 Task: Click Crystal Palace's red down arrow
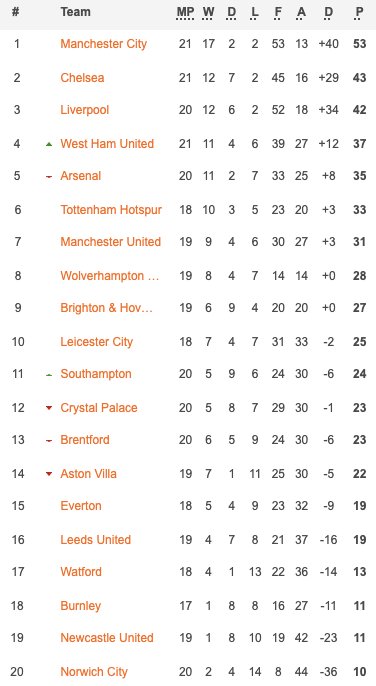[49, 408]
